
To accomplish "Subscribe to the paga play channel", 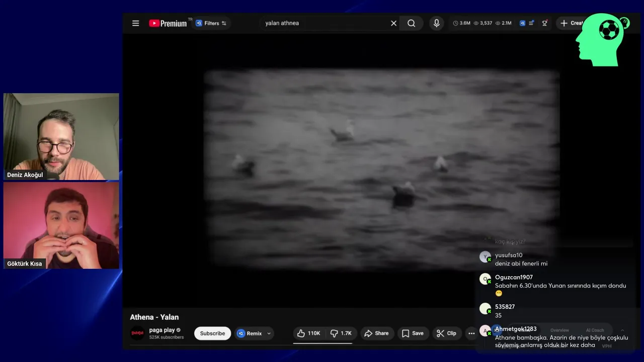I will click(x=212, y=333).
